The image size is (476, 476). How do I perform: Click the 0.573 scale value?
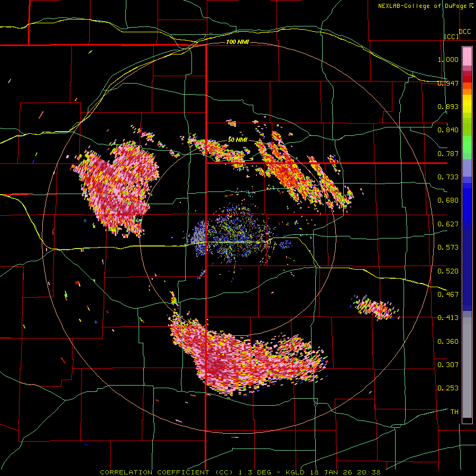448,248
